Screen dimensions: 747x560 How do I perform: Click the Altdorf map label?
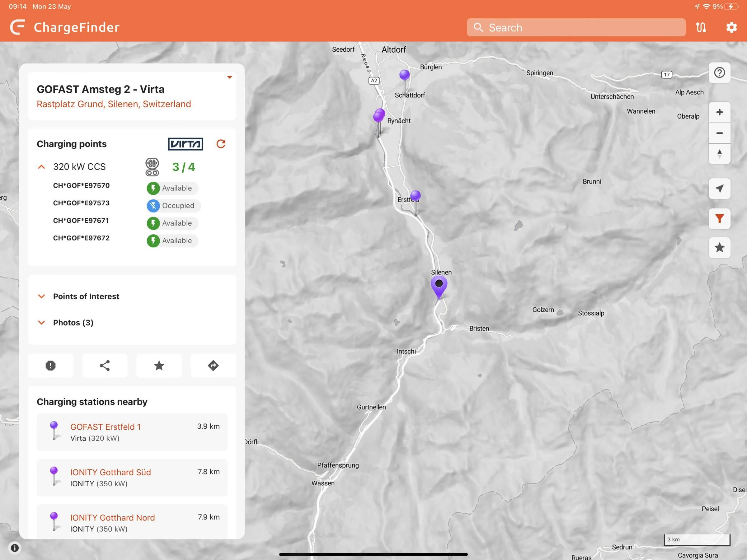coord(394,49)
